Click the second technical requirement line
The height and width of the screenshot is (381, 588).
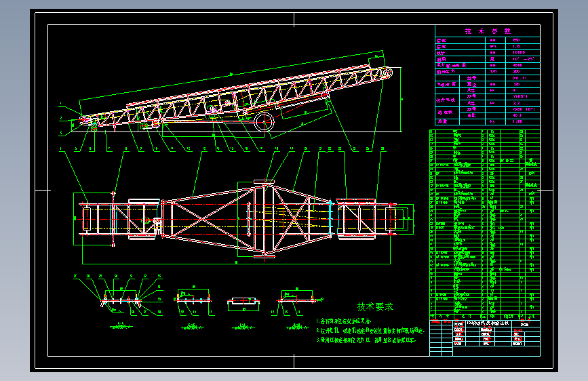370,331
